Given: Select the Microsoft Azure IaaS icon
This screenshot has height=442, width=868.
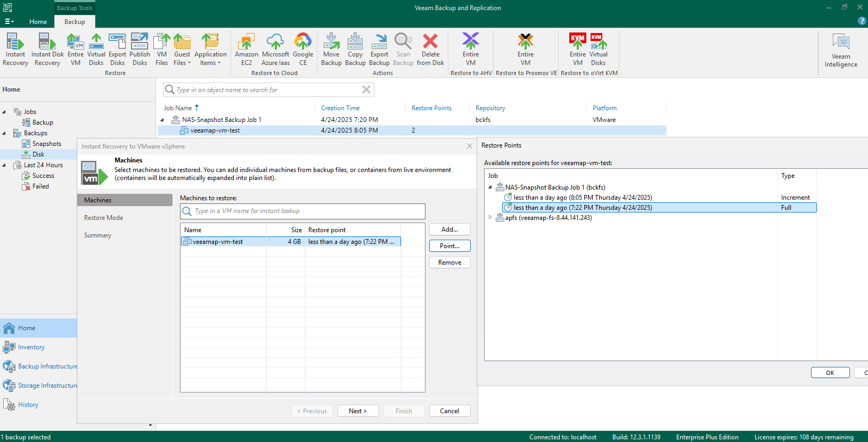Looking at the screenshot, I should pyautogui.click(x=275, y=50).
